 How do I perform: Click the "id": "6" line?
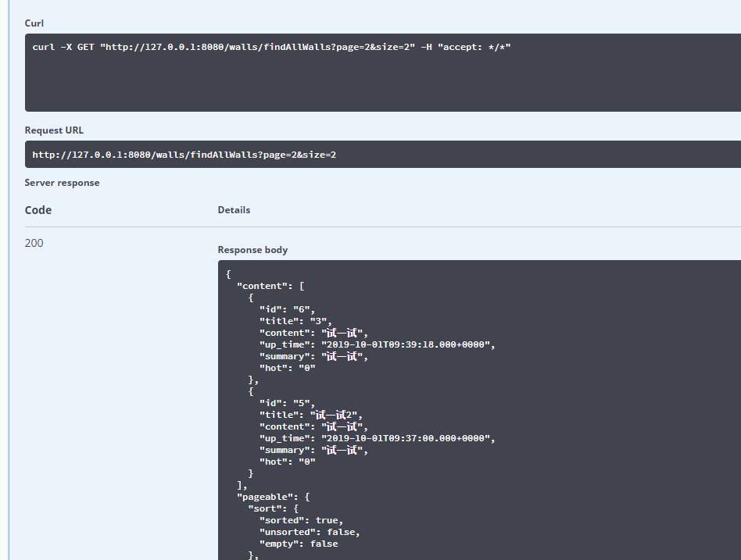click(x=287, y=309)
